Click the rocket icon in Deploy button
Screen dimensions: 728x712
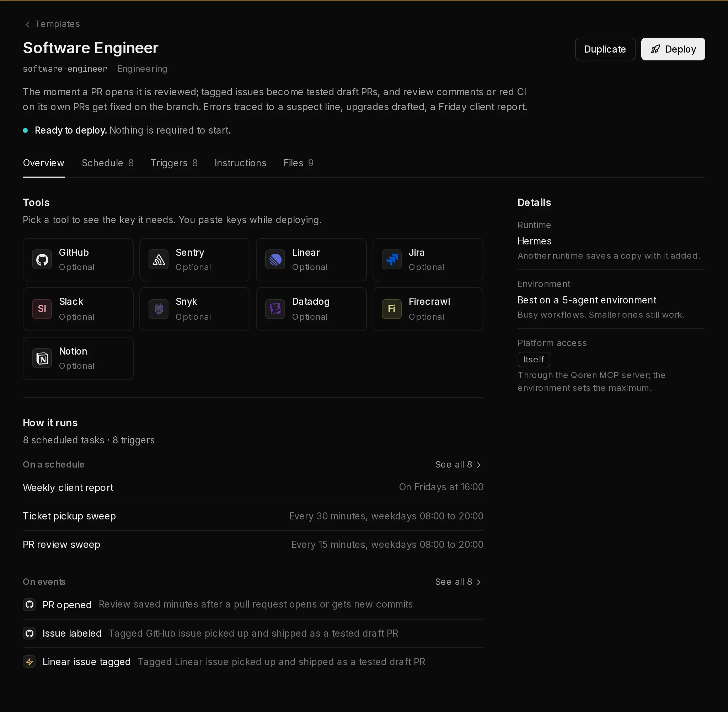tap(655, 49)
